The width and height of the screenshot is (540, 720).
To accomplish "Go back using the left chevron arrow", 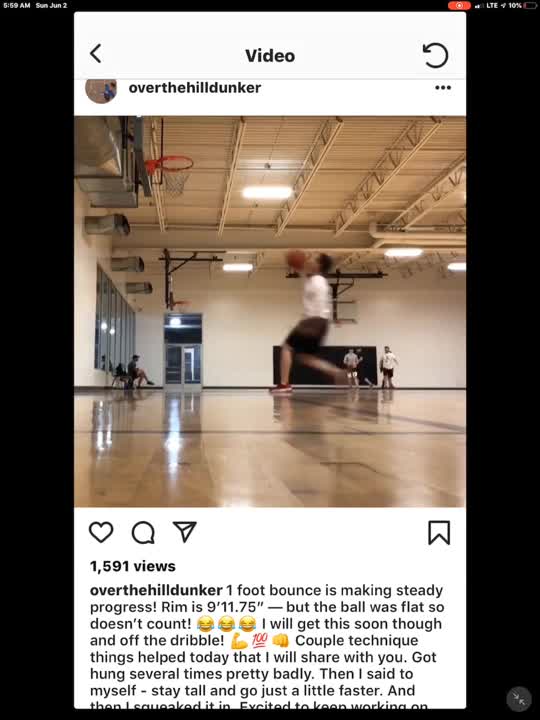I will (96, 54).
